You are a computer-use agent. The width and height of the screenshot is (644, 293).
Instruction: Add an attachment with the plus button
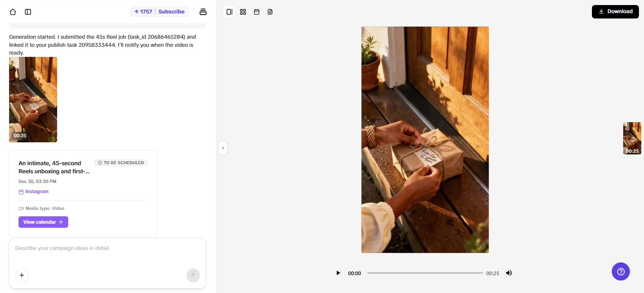pyautogui.click(x=22, y=275)
